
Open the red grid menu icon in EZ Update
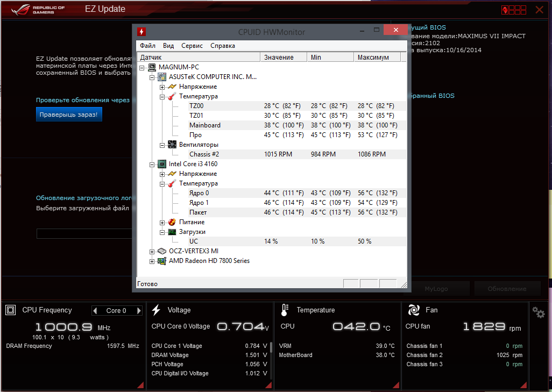tap(514, 10)
